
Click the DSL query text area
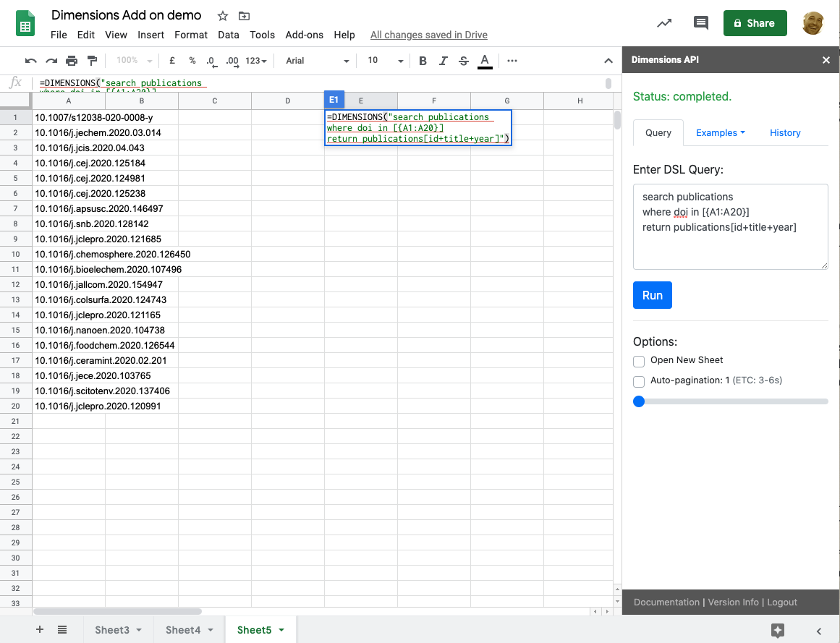tap(731, 226)
